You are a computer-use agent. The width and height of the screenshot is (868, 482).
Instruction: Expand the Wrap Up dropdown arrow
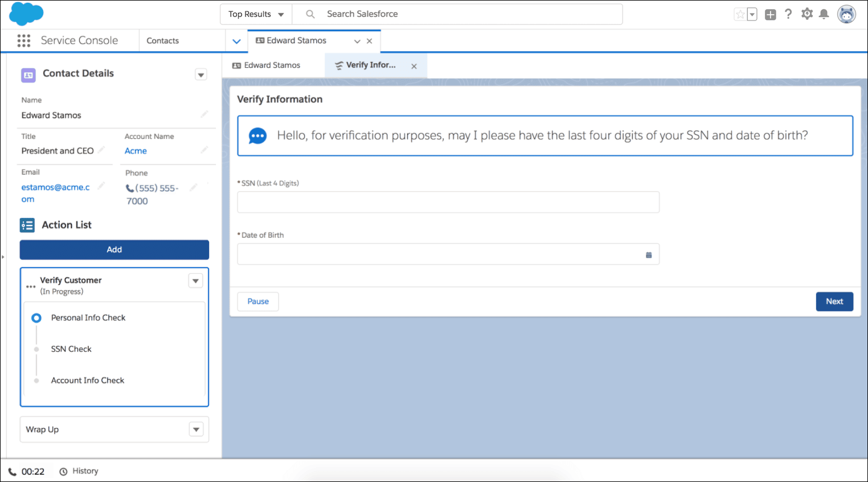click(x=196, y=430)
